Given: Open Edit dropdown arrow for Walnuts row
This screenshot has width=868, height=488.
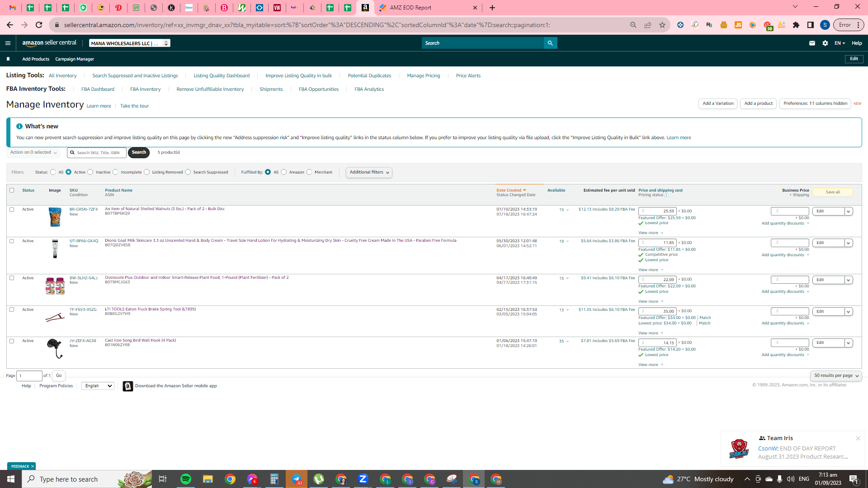Looking at the screenshot, I should coord(849,211).
